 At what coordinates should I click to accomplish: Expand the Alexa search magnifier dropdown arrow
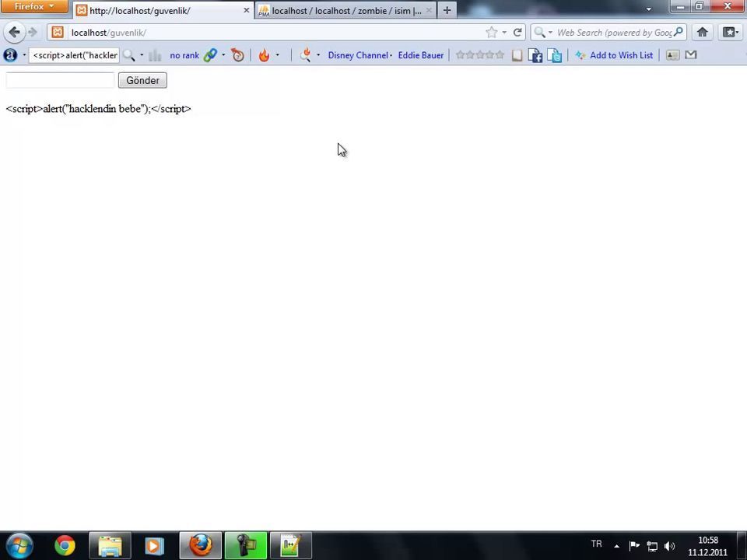point(142,55)
